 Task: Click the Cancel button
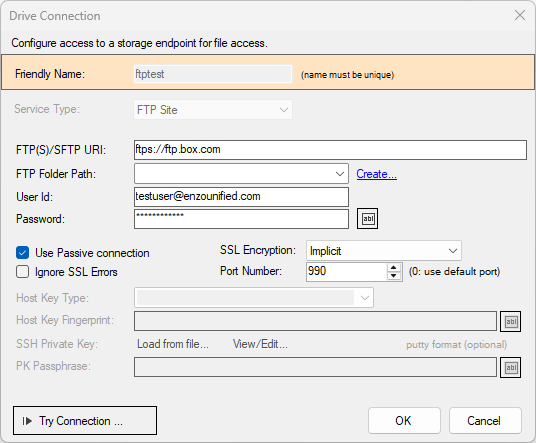pyautogui.click(x=485, y=420)
